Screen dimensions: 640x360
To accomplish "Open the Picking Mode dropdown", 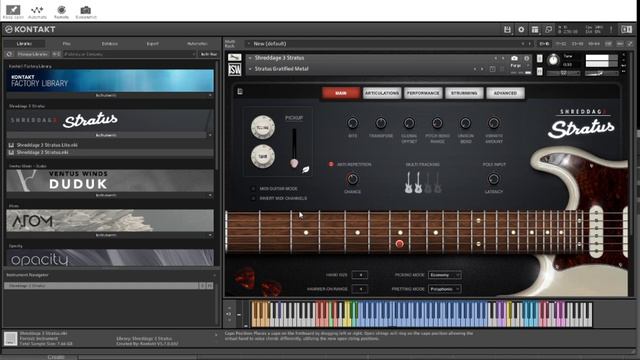I will (x=444, y=275).
